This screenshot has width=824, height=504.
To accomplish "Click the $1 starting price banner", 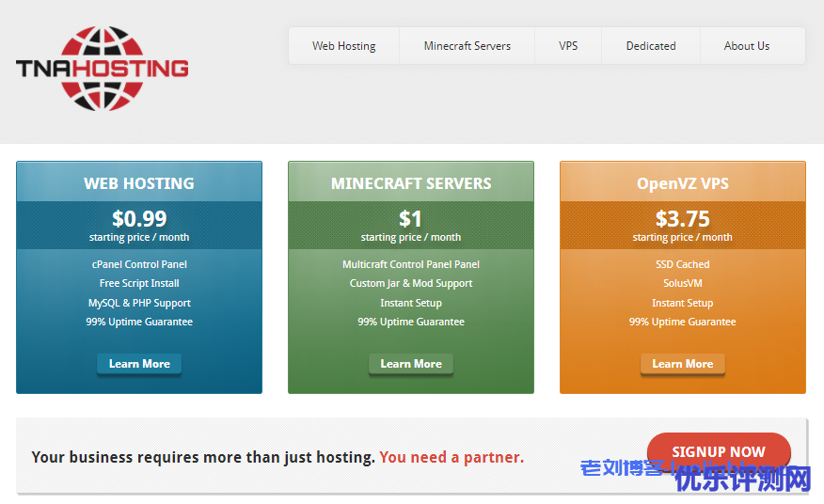I will click(411, 225).
